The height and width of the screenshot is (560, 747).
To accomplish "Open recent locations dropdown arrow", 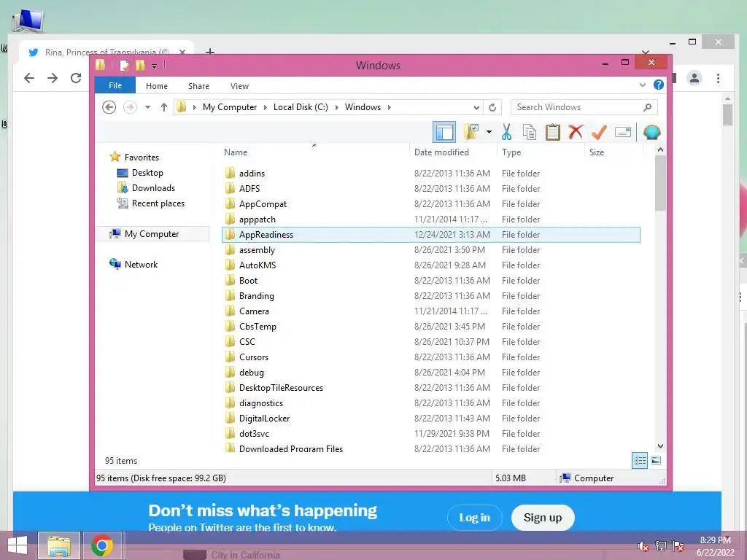I will 147,107.
